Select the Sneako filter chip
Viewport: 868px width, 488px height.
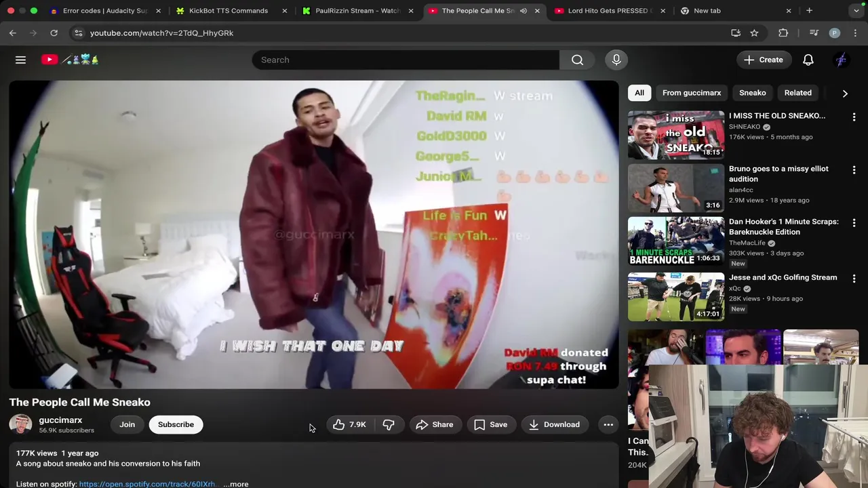pyautogui.click(x=752, y=93)
